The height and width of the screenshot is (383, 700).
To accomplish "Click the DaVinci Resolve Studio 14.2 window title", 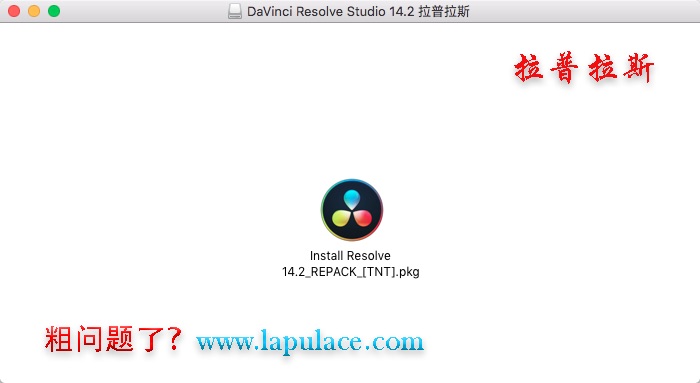I will click(x=358, y=11).
